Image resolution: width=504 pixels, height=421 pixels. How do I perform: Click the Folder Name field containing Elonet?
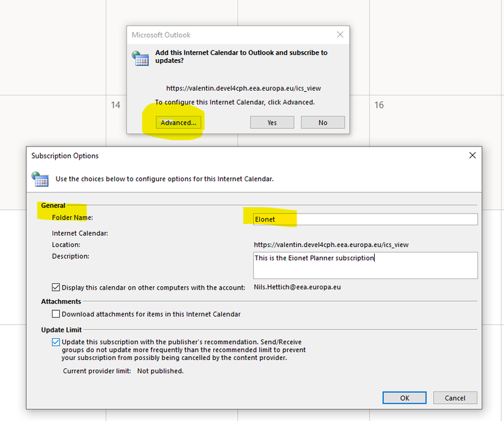365,219
